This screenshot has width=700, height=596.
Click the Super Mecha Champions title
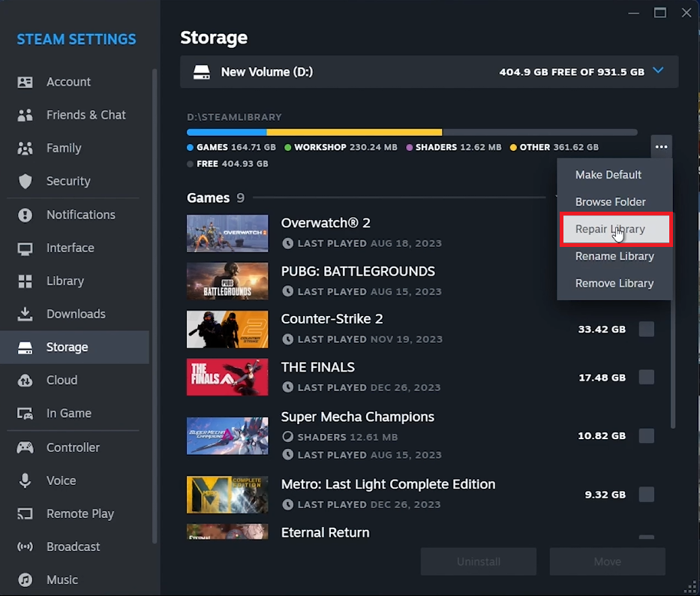tap(358, 417)
